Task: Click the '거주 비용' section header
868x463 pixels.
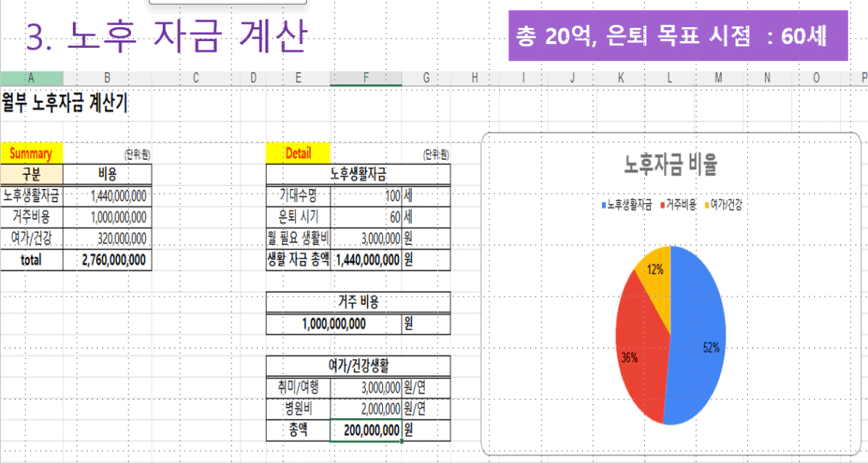Action: tap(358, 303)
